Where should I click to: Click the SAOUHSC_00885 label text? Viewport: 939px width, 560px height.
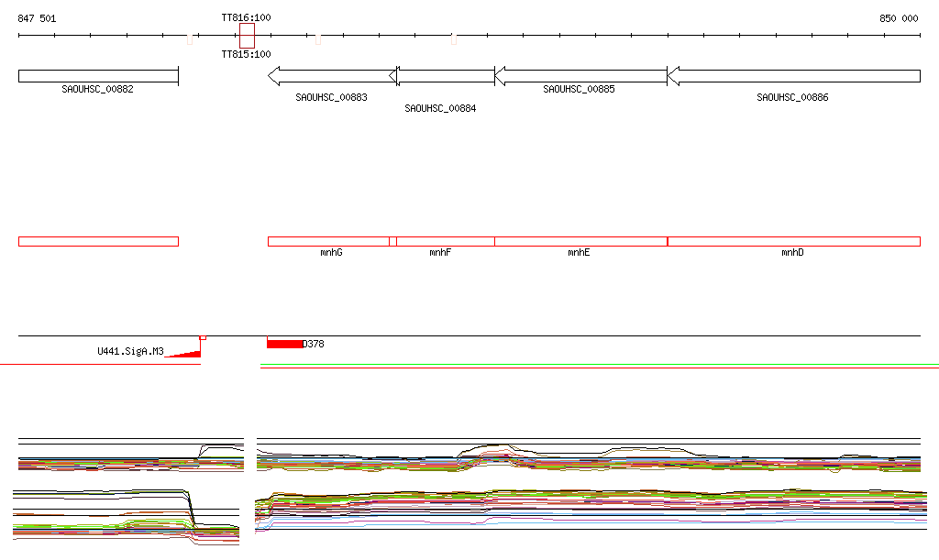pos(579,89)
